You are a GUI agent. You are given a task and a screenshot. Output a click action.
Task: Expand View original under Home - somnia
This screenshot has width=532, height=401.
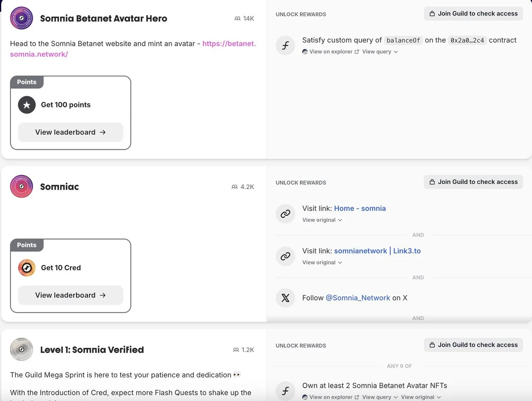pyautogui.click(x=322, y=220)
